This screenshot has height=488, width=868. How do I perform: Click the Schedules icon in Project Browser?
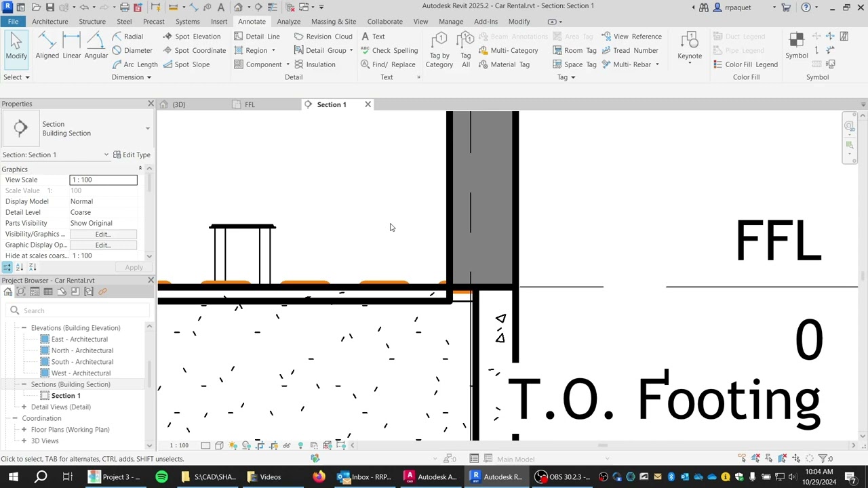(x=48, y=291)
